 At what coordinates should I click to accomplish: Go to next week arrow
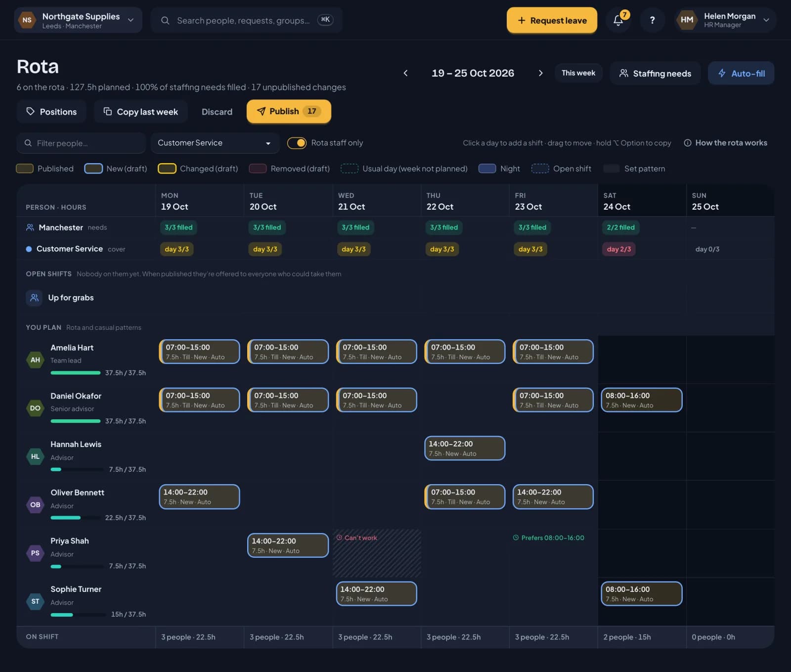tap(540, 73)
